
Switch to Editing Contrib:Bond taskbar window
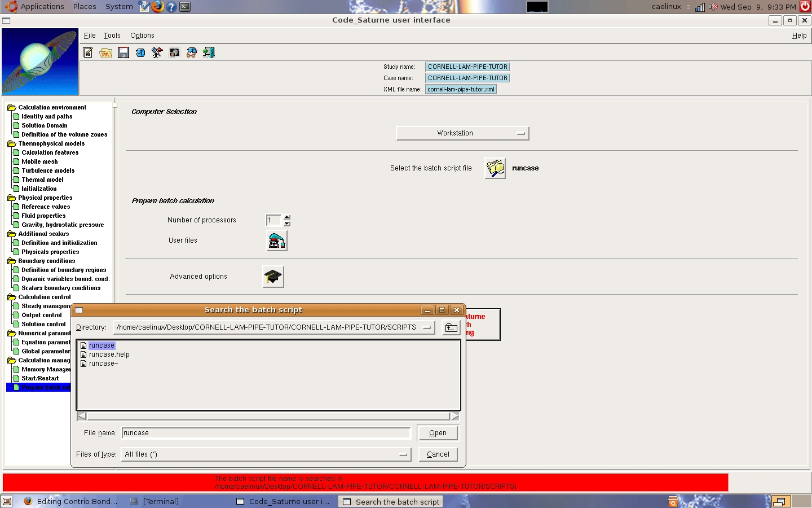pyautogui.click(x=71, y=501)
